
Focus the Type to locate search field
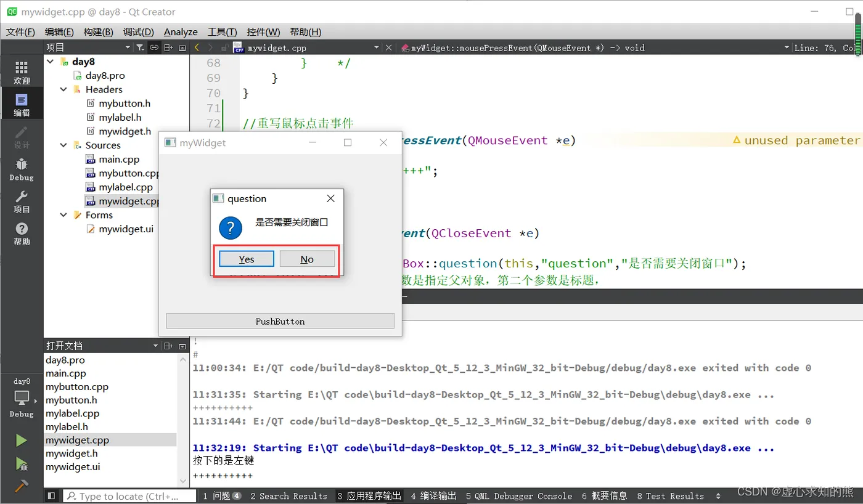(x=128, y=496)
